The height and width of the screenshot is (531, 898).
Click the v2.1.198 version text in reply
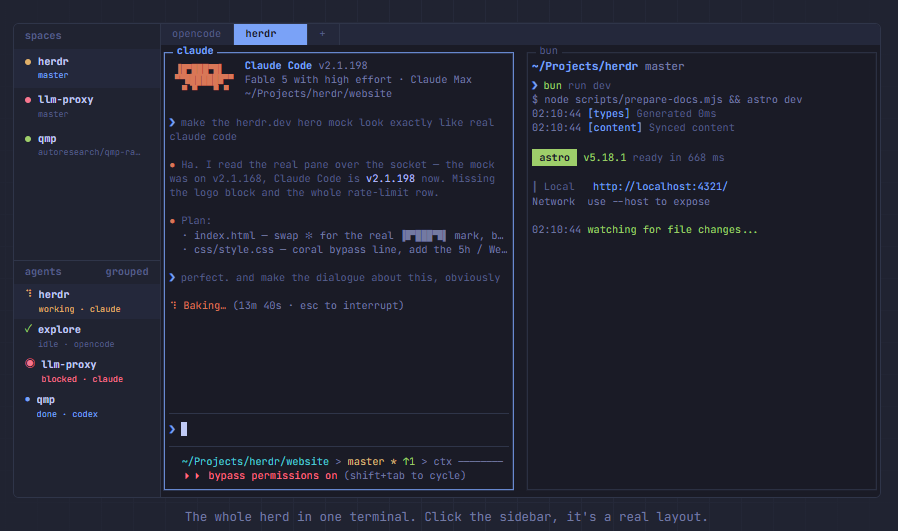390,178
